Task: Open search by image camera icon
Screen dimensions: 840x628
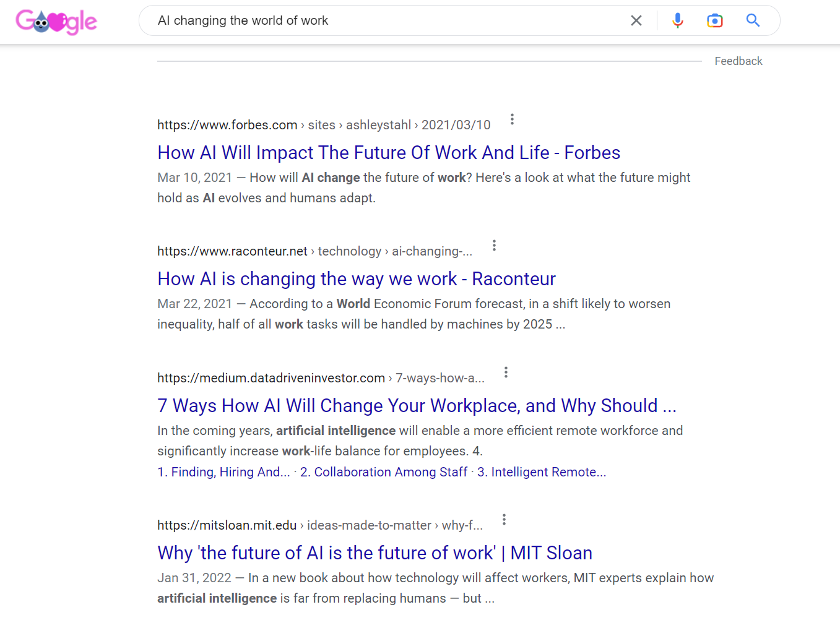Action: coord(715,20)
